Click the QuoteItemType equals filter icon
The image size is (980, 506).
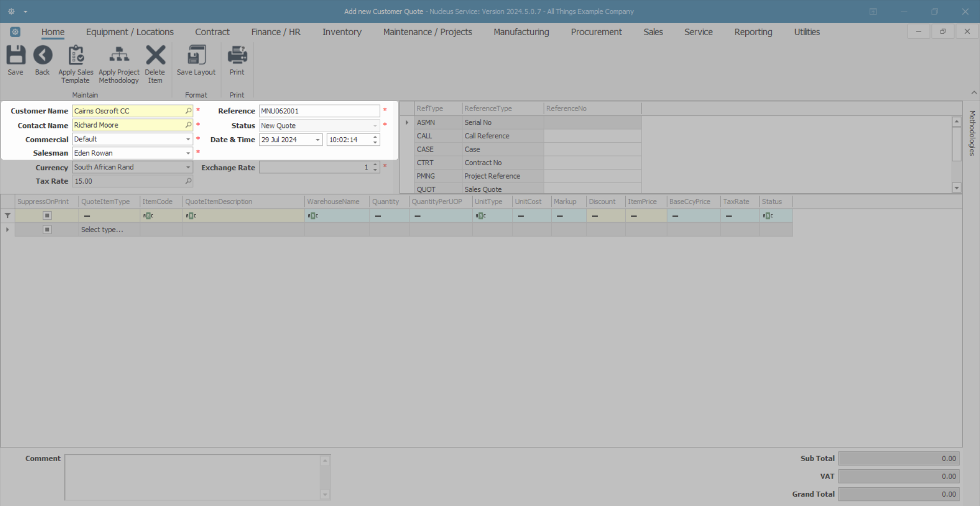pyautogui.click(x=87, y=216)
